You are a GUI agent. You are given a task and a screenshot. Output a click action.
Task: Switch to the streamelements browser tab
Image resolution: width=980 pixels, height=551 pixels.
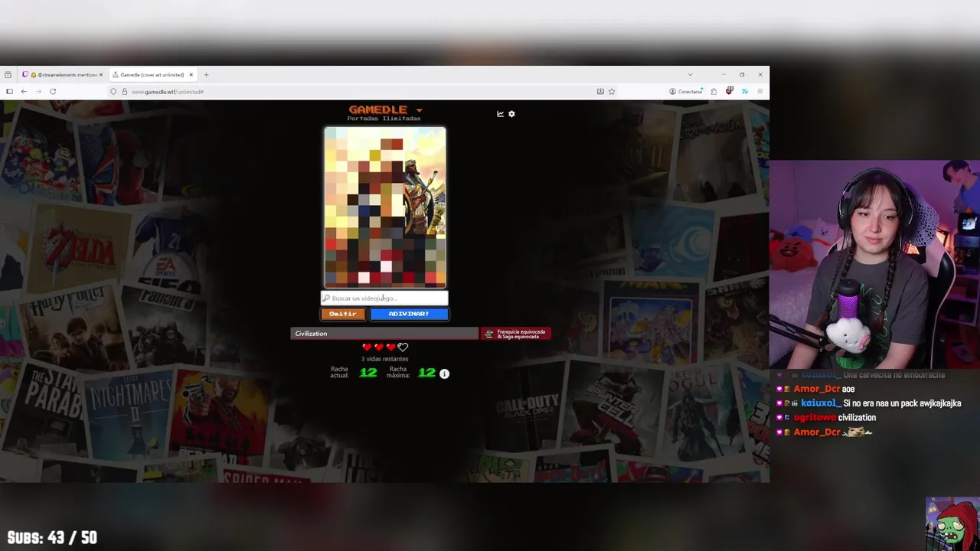(63, 75)
